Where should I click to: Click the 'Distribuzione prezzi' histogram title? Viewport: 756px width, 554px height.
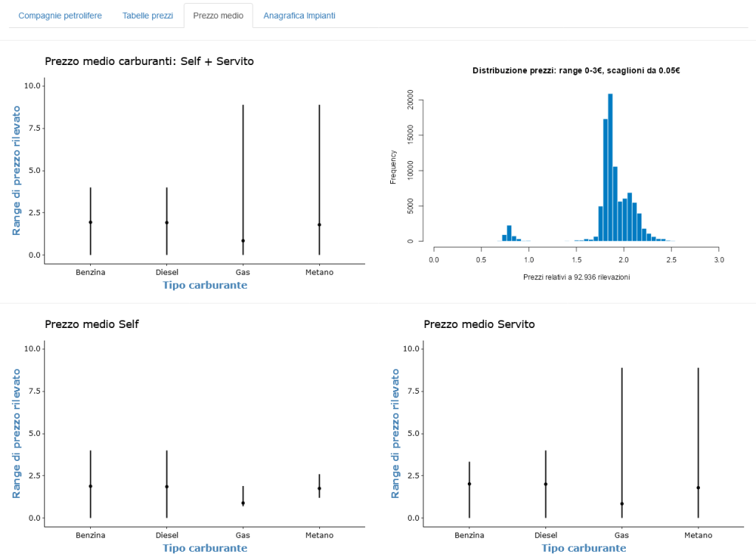[576, 71]
